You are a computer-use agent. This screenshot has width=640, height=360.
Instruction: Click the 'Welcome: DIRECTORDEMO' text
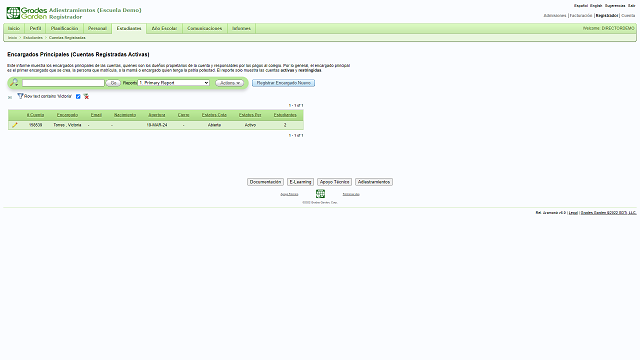(609, 29)
